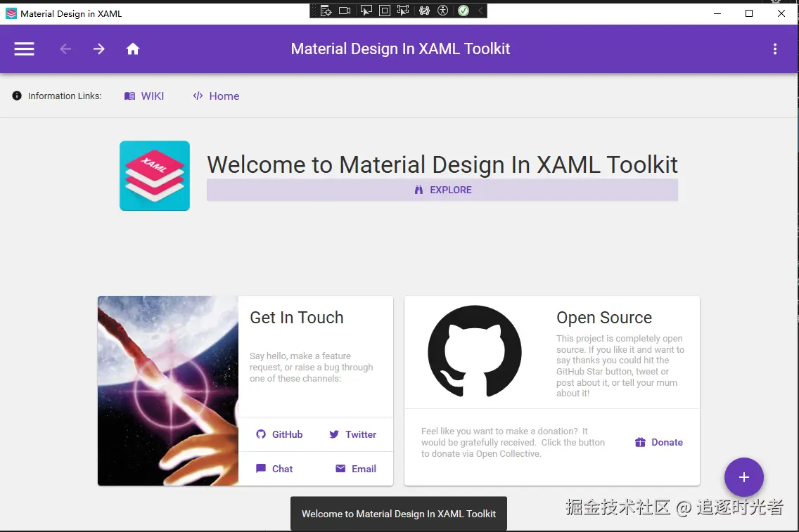Click the large GitHub Octocat logo
This screenshot has height=532, width=799.
coord(475,351)
